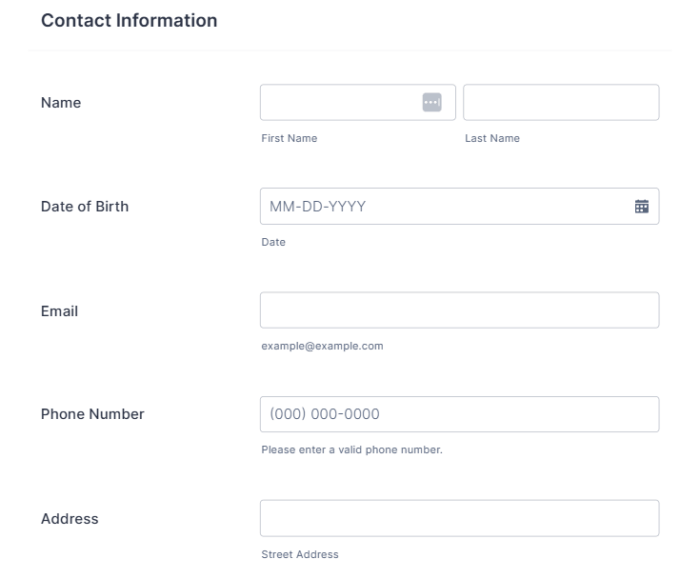Select the Email field label
Screen dimensions: 700x579
tap(59, 310)
